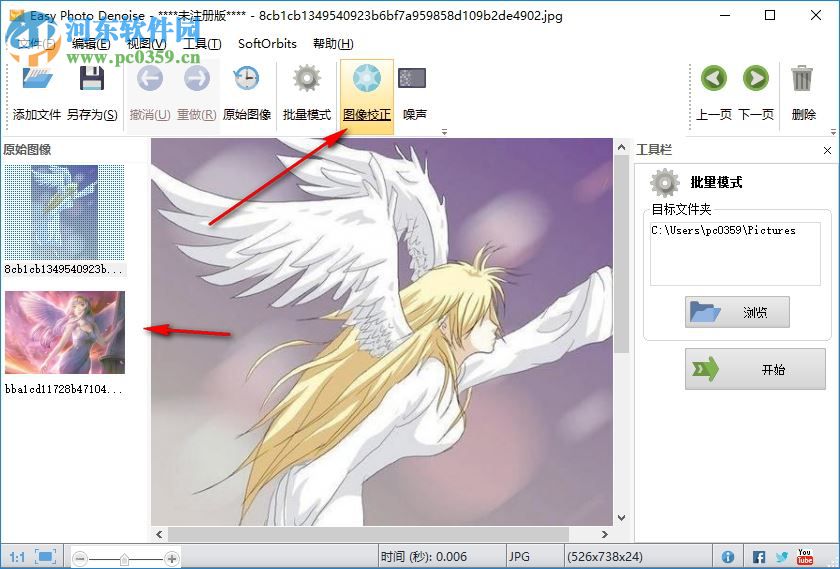Click the horizontal scrollbar thumb

(368, 534)
